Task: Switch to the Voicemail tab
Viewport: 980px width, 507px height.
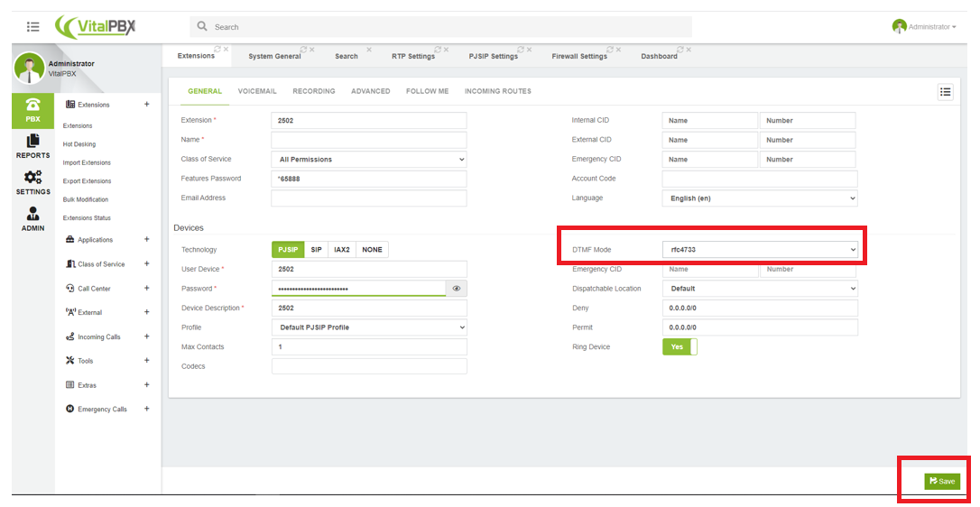Action: [x=257, y=91]
